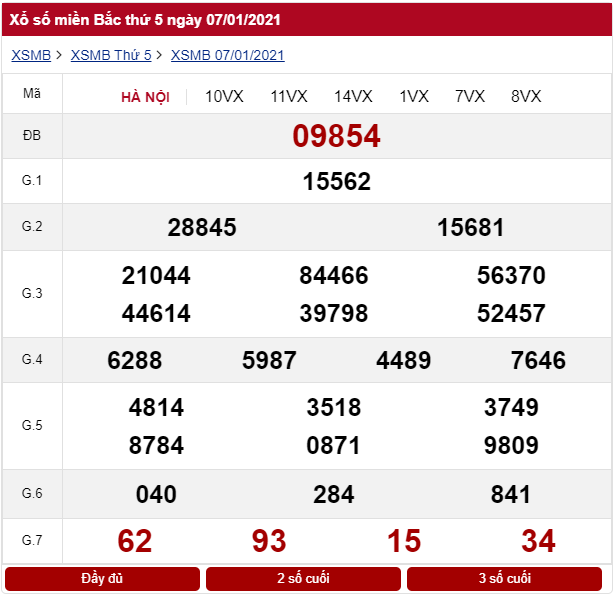Select the G.4 number 7646
The height and width of the screenshot is (596, 613).
tap(538, 360)
